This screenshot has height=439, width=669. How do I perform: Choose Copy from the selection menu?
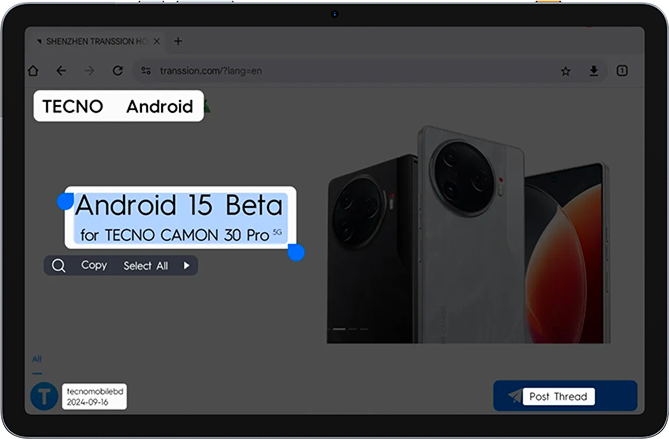[x=94, y=266]
